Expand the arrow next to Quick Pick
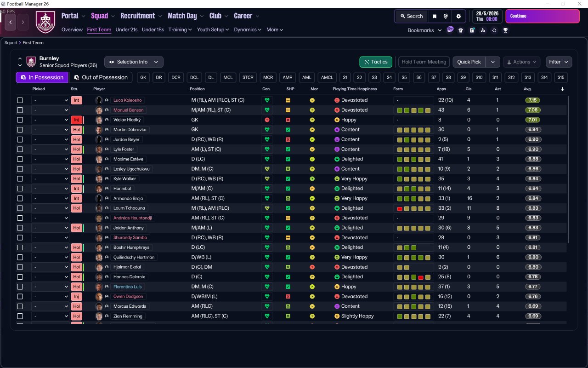The width and height of the screenshot is (588, 368). coord(493,62)
